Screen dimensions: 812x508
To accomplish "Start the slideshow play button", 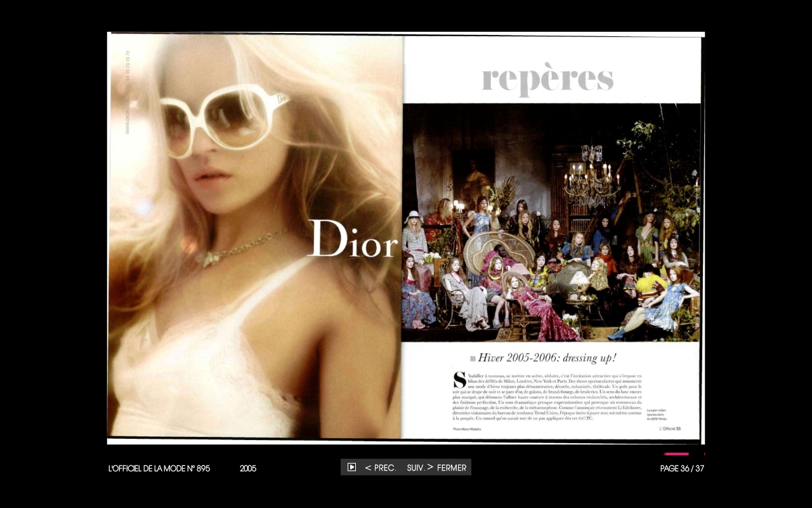I will (351, 467).
